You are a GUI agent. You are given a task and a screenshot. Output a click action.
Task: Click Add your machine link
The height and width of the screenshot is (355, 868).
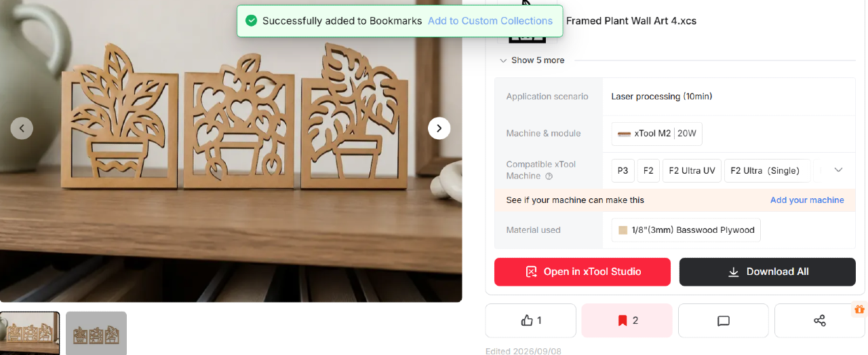[x=807, y=200]
